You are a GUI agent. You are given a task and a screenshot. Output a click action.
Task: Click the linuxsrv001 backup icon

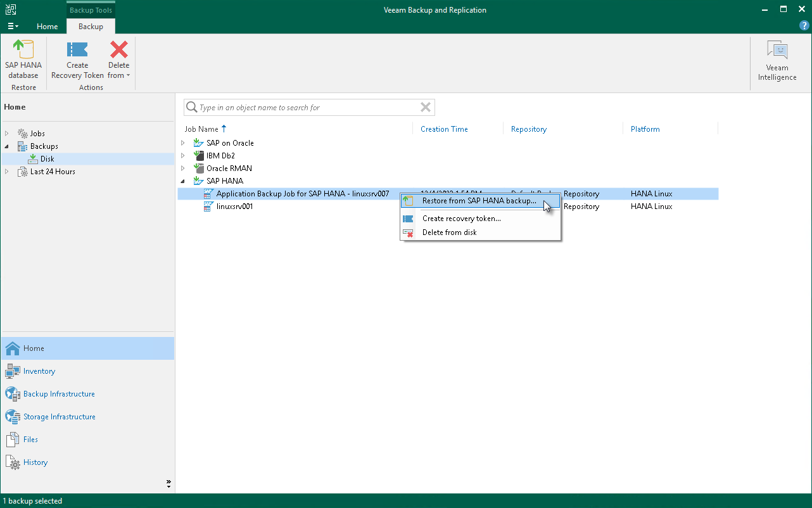click(208, 206)
